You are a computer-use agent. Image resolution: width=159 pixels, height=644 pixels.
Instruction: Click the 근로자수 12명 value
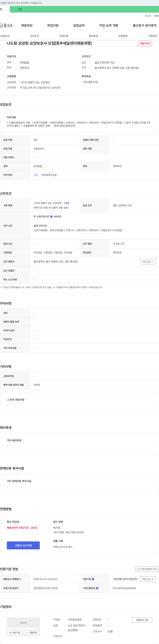click(x=110, y=631)
